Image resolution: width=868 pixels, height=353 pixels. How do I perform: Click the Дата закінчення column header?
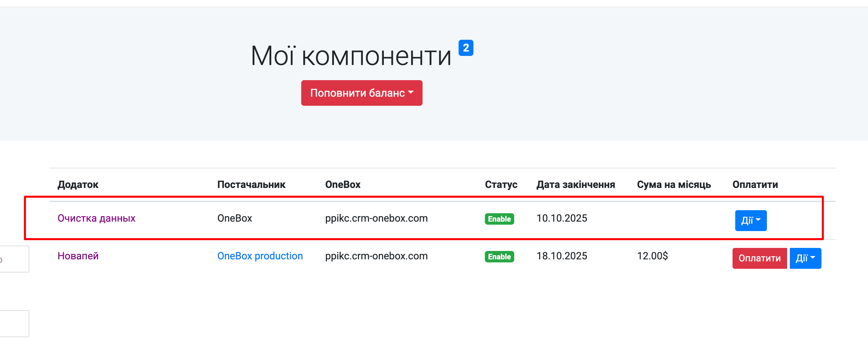[x=576, y=185]
